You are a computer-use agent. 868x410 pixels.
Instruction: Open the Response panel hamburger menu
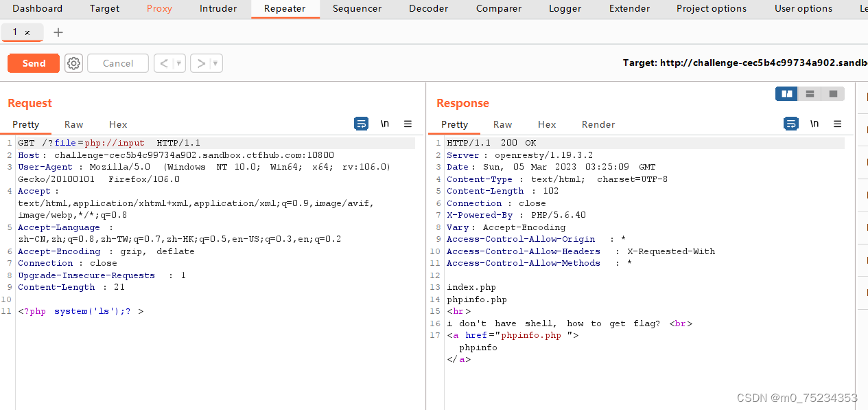(837, 124)
